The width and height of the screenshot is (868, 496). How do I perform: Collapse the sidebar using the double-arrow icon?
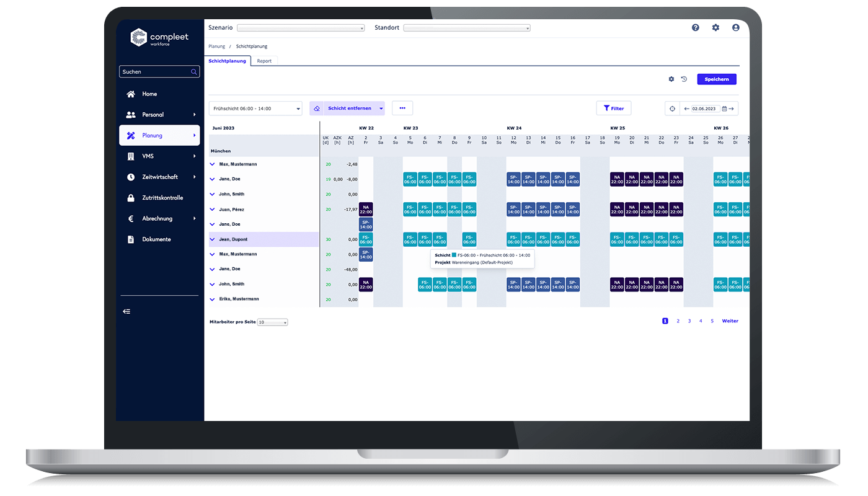coord(126,311)
